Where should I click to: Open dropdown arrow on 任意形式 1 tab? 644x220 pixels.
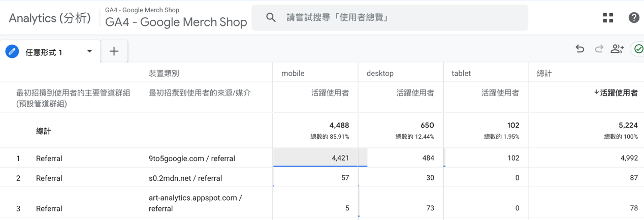[x=89, y=51]
